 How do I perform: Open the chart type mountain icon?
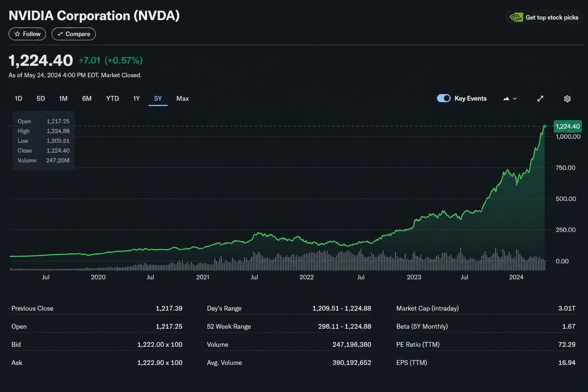pyautogui.click(x=506, y=99)
